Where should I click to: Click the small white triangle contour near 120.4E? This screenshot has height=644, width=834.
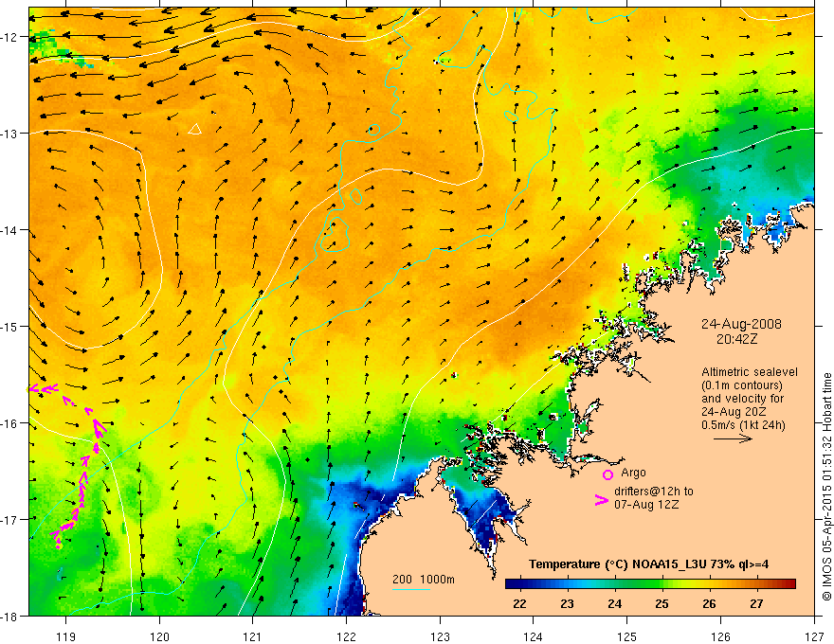click(x=194, y=129)
